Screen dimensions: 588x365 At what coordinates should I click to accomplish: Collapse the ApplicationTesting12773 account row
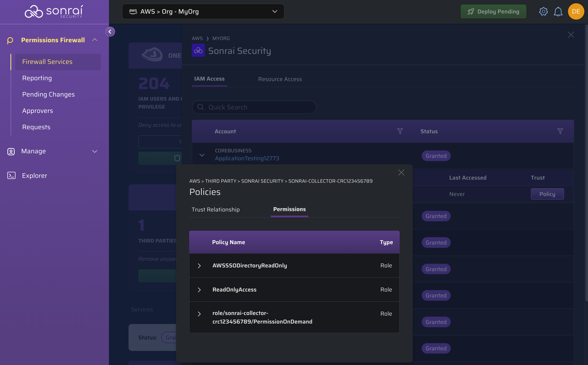tap(202, 155)
